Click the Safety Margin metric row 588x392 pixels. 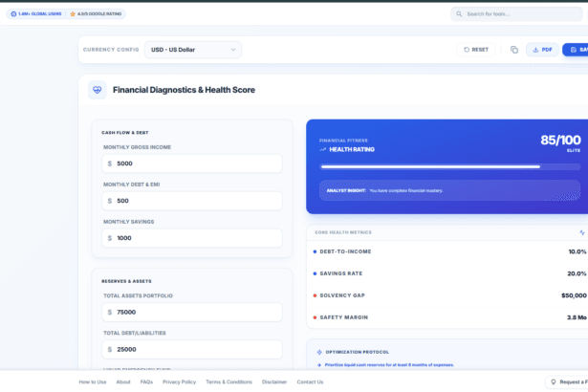(x=449, y=317)
